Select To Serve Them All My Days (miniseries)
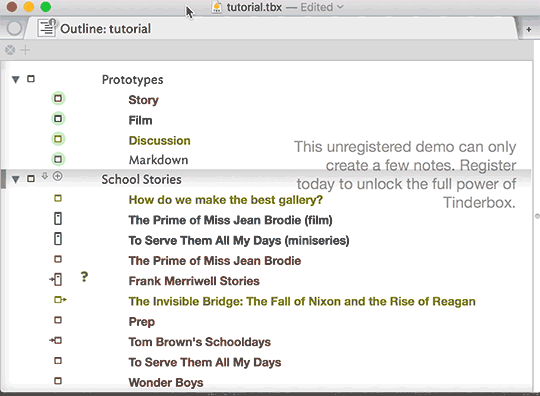Screen dimensions: 540x396 (x=239, y=241)
